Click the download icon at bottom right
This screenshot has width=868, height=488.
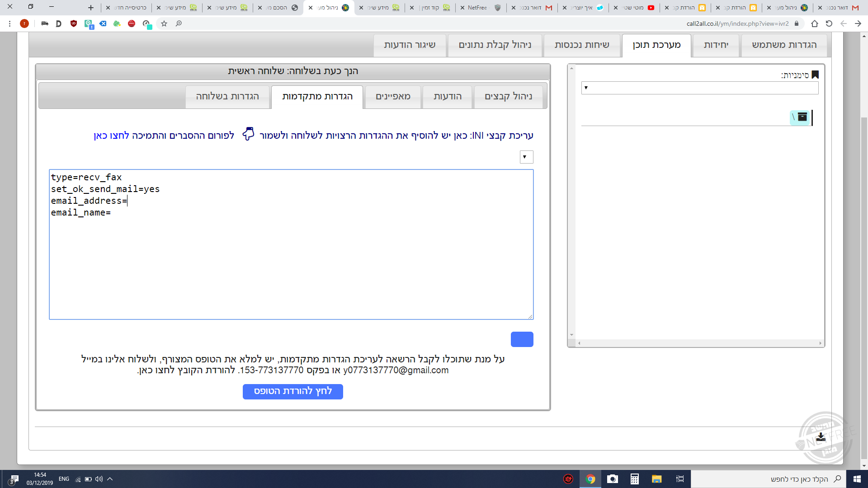(x=821, y=437)
